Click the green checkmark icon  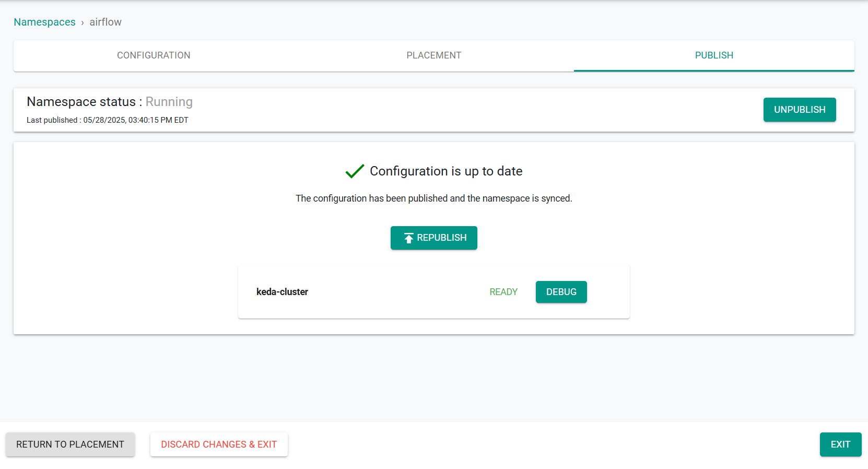(x=355, y=171)
